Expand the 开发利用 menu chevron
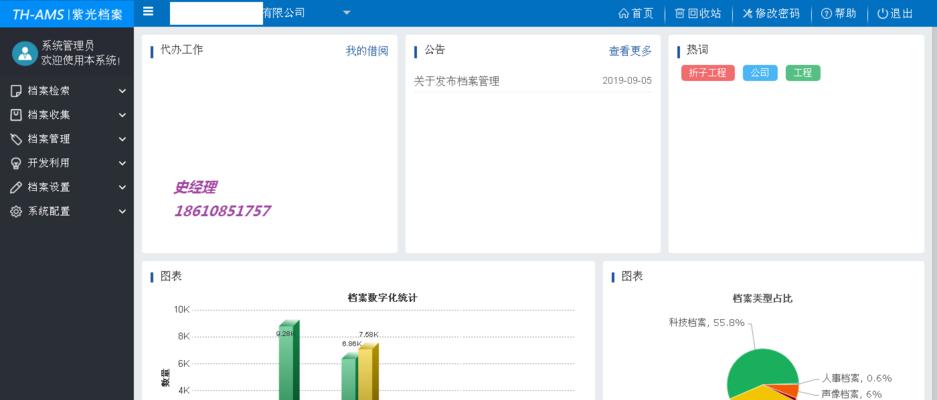The image size is (937, 400). tap(123, 163)
